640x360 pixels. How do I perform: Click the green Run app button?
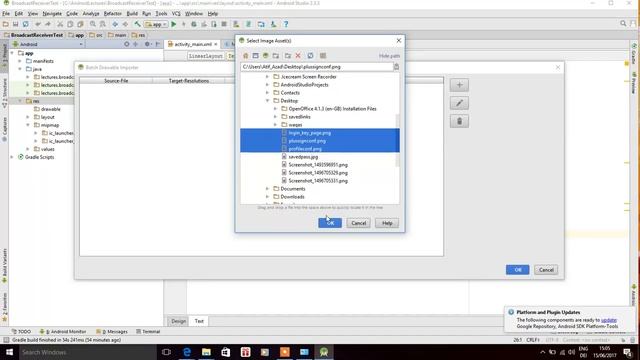coord(174,24)
